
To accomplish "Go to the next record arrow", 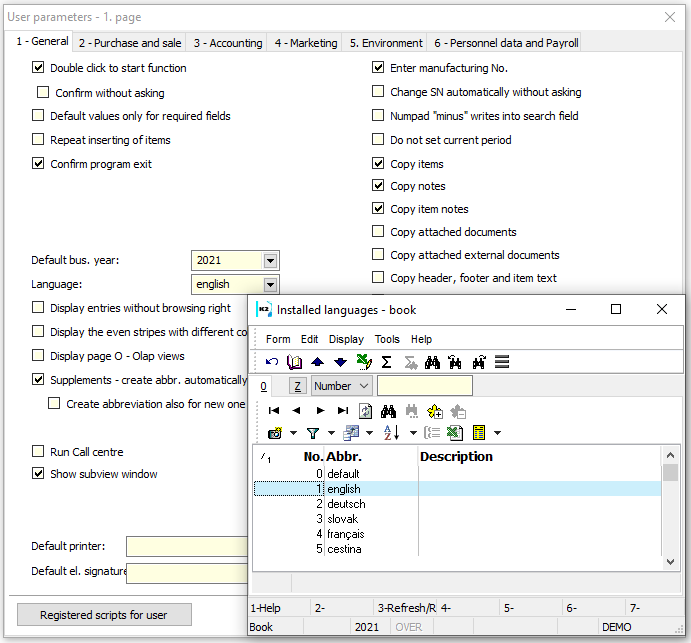I will tap(320, 411).
